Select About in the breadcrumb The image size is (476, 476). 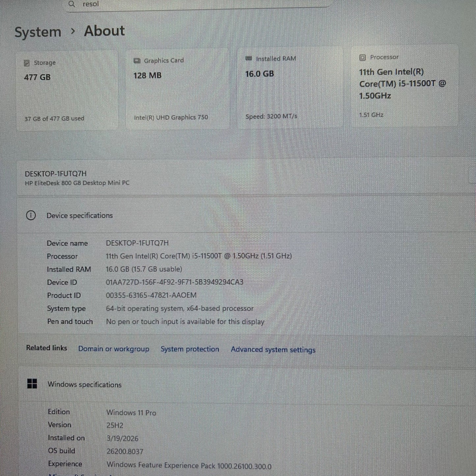[104, 31]
